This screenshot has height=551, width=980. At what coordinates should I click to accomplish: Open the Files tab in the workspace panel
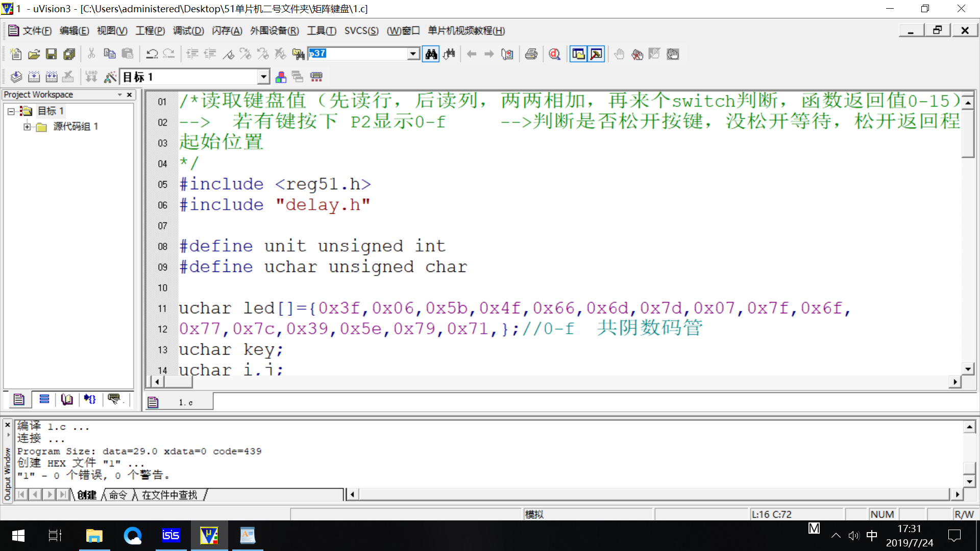click(19, 399)
